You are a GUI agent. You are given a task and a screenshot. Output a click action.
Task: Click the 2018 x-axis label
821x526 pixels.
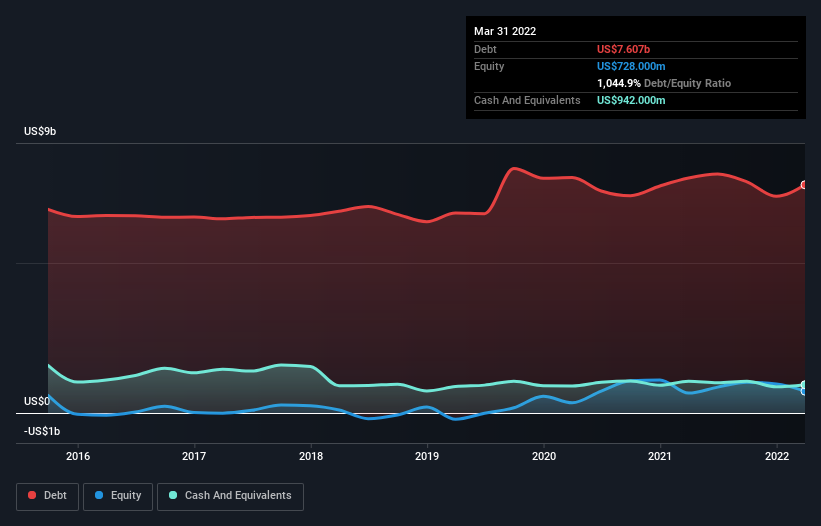(311, 456)
